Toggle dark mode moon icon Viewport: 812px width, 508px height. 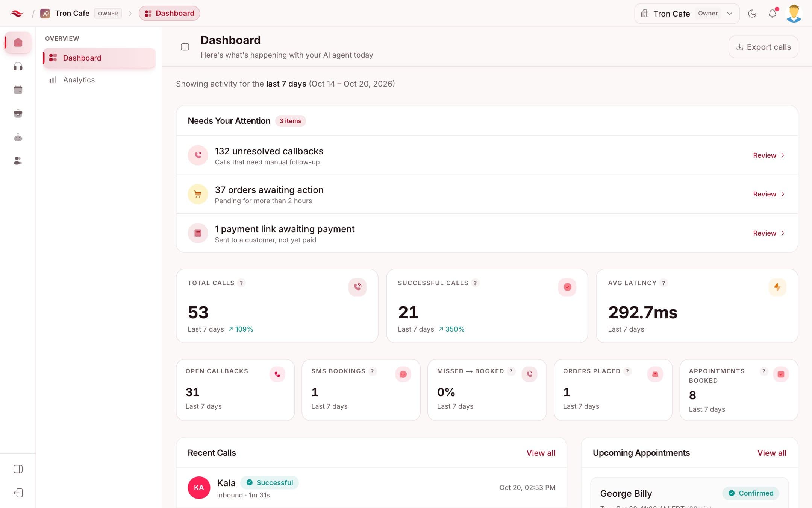[752, 14]
